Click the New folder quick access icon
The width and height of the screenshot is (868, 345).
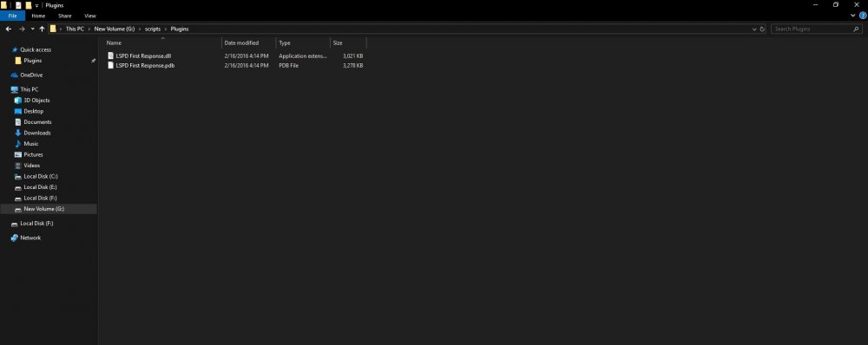pyautogui.click(x=29, y=5)
